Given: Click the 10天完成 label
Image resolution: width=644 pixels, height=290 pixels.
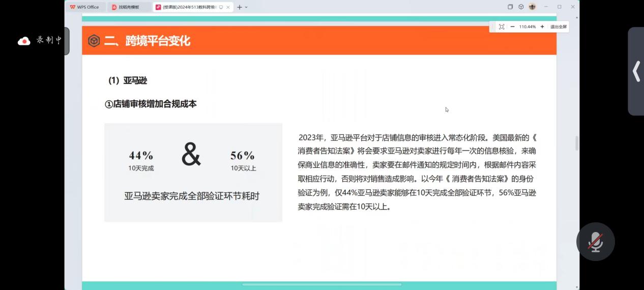Looking at the screenshot, I should (141, 168).
